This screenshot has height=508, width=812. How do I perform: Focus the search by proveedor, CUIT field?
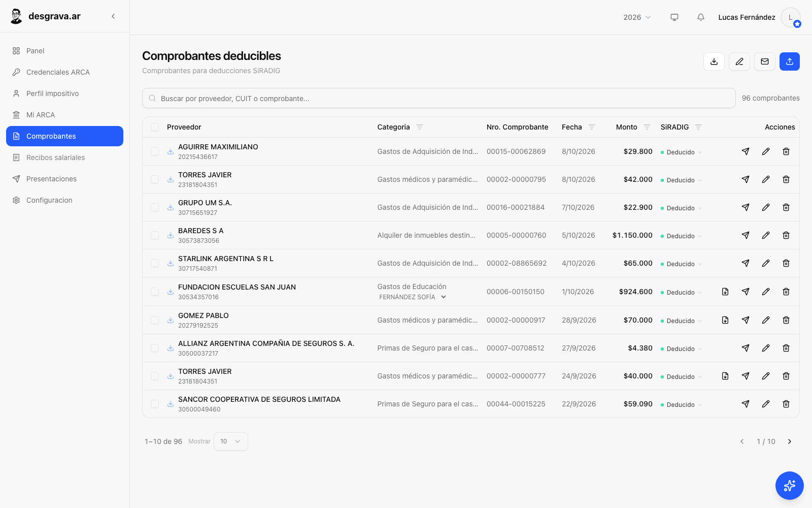coord(438,98)
